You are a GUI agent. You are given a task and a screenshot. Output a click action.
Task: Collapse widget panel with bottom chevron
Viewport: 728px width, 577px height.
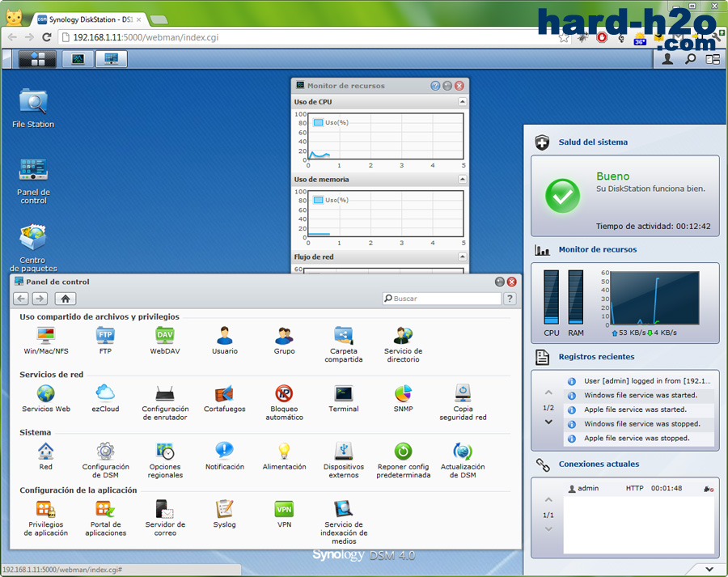point(709,569)
